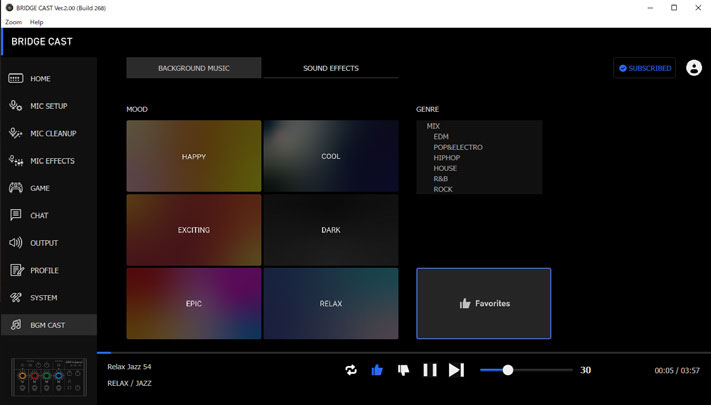Viewport: 711px width, 405px height.
Task: Minimize the BRIDGE CAST window
Action: click(x=650, y=8)
